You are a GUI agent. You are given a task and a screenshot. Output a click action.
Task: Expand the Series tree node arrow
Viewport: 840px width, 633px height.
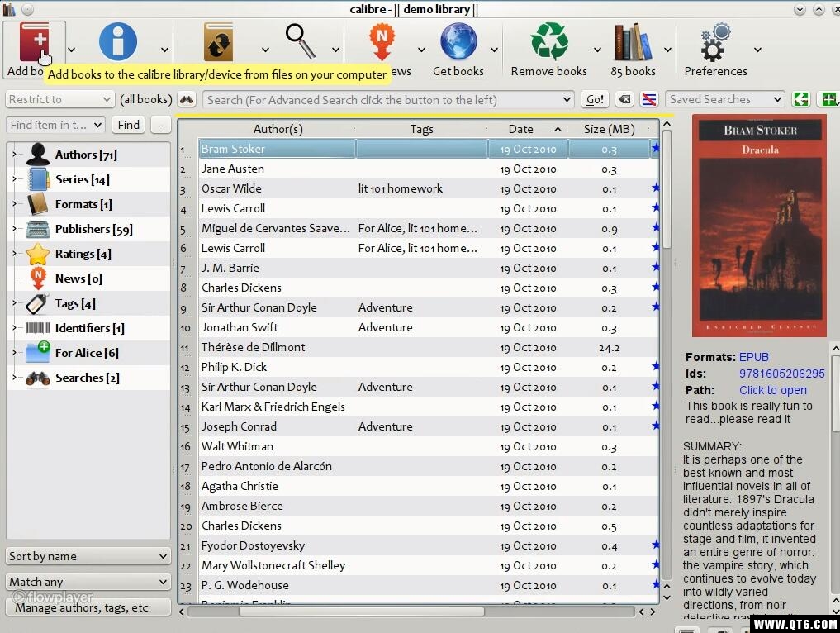tap(15, 179)
